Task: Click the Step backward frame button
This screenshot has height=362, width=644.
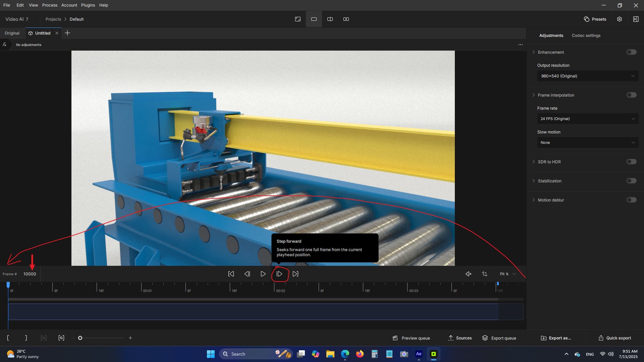Action: click(247, 274)
